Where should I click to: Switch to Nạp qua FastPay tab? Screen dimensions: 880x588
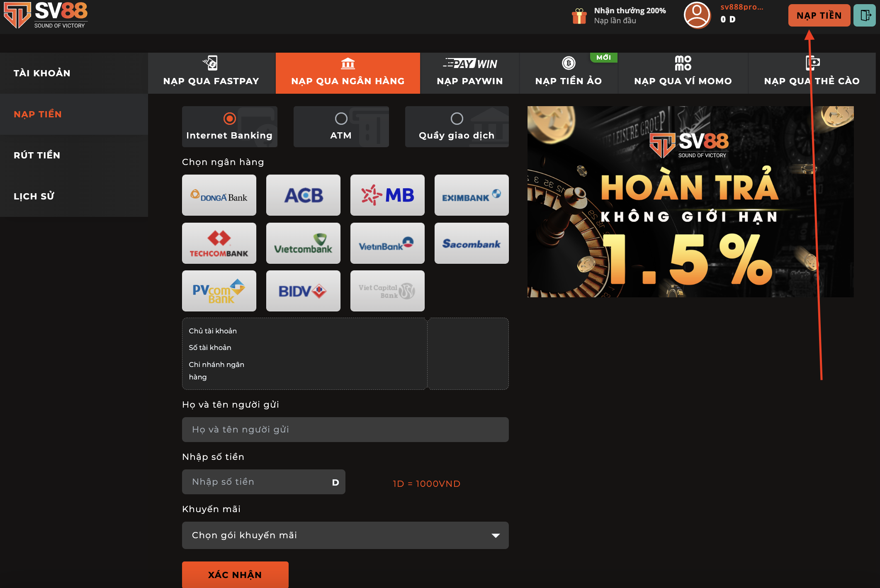pyautogui.click(x=211, y=73)
